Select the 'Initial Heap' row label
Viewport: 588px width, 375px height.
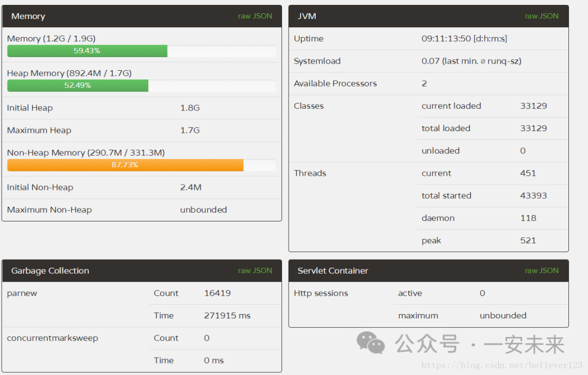click(x=30, y=108)
